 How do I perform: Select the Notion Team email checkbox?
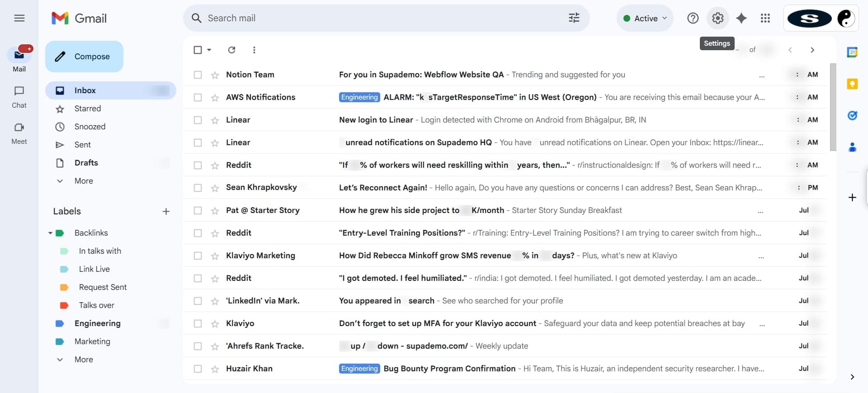(198, 75)
